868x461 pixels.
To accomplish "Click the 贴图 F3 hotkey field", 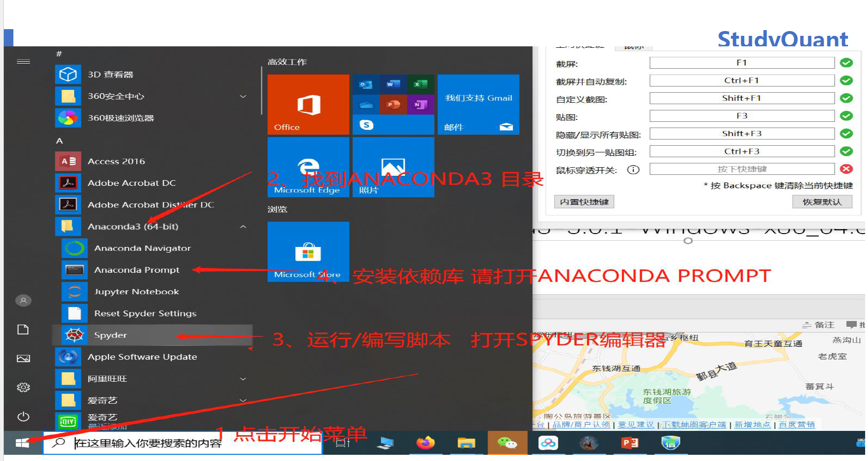I will tap(742, 116).
